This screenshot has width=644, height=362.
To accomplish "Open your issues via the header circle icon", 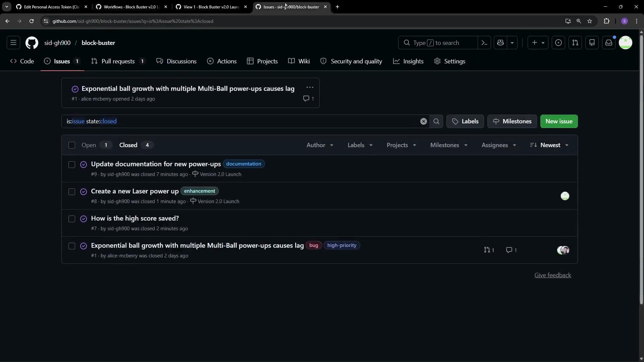I will [558, 43].
